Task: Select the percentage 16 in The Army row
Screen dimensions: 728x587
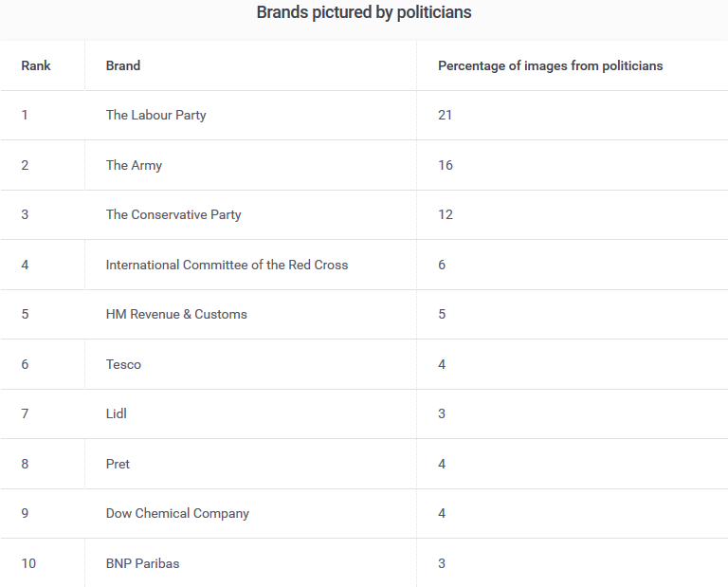Action: coord(446,165)
